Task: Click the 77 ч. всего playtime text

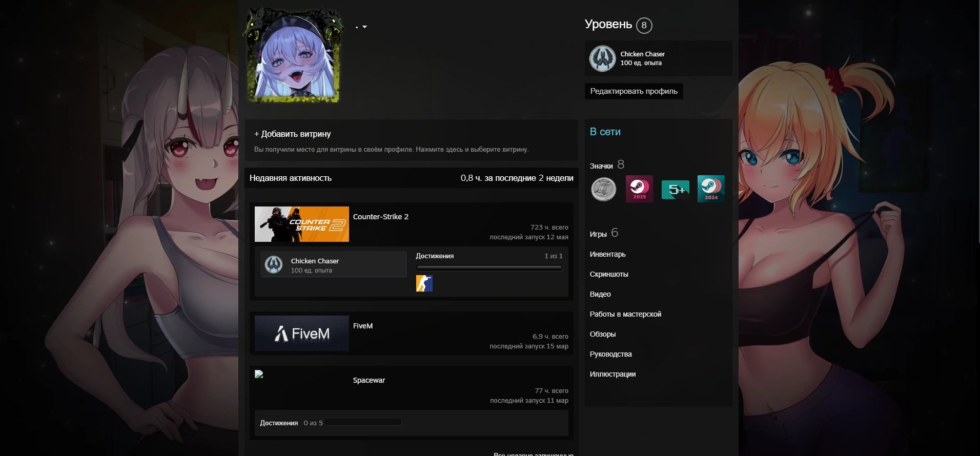Action: [x=552, y=391]
